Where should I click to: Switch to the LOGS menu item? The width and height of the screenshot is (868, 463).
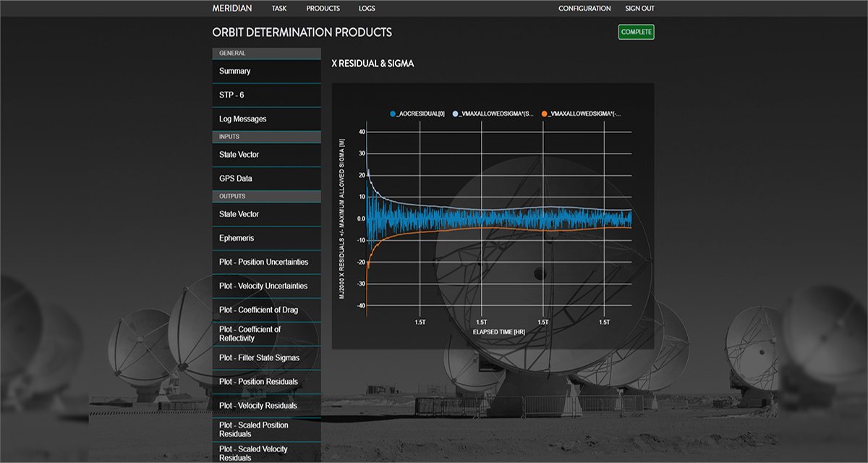click(x=366, y=8)
